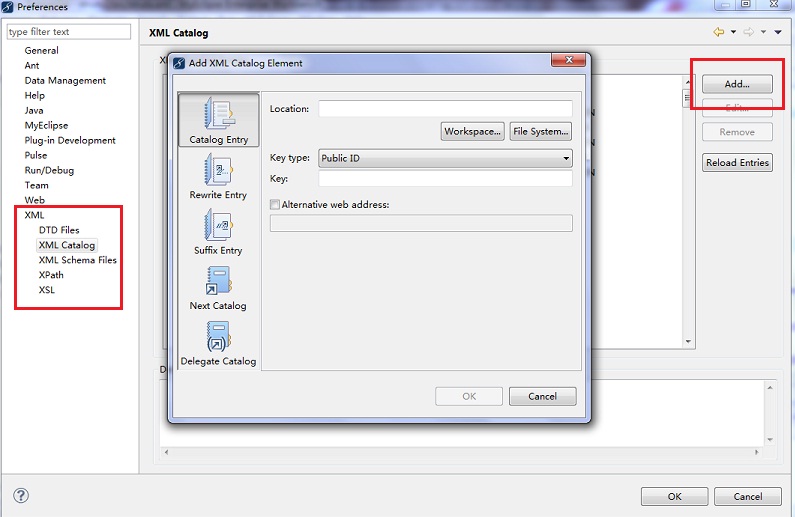Click scroll up arrow of catalog entries list
Screen dimensions: 795x517
tap(688, 81)
